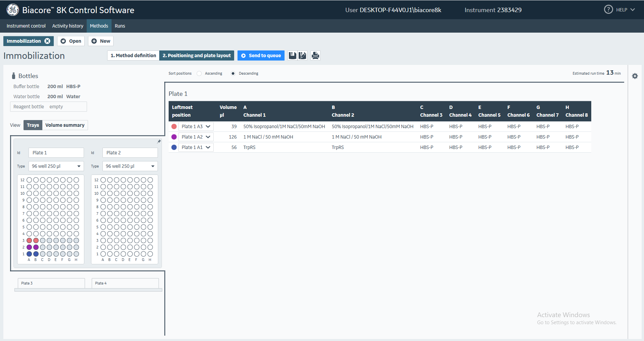The width and height of the screenshot is (644, 341).
Task: Switch view to Volume summary
Action: [65, 125]
